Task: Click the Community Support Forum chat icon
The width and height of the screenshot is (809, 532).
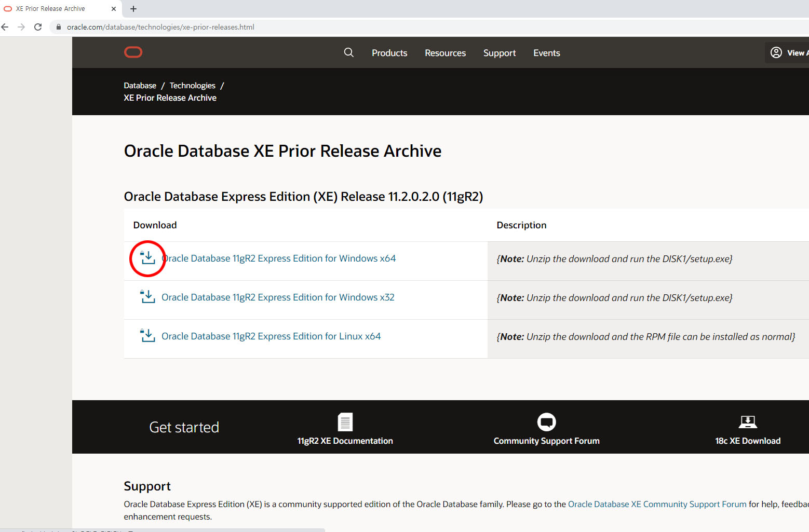Action: (x=546, y=422)
